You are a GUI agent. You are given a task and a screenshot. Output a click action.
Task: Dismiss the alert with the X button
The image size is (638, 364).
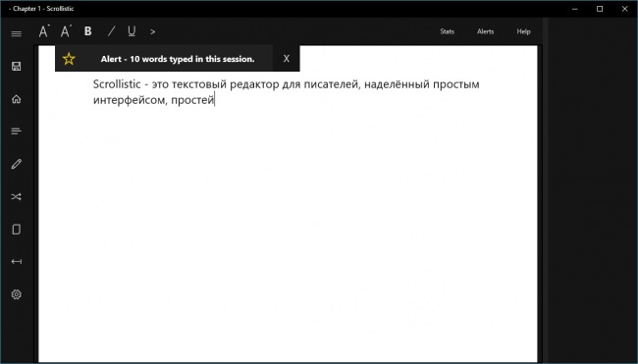(287, 59)
